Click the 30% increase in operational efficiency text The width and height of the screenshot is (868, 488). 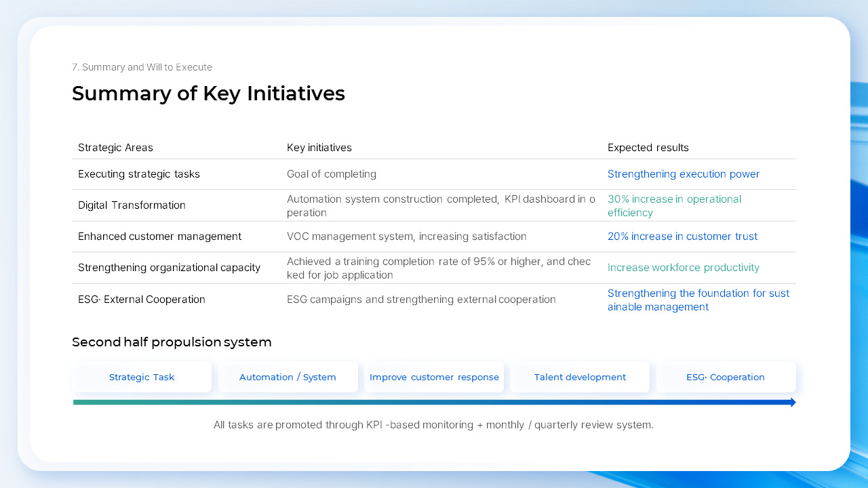coord(674,205)
